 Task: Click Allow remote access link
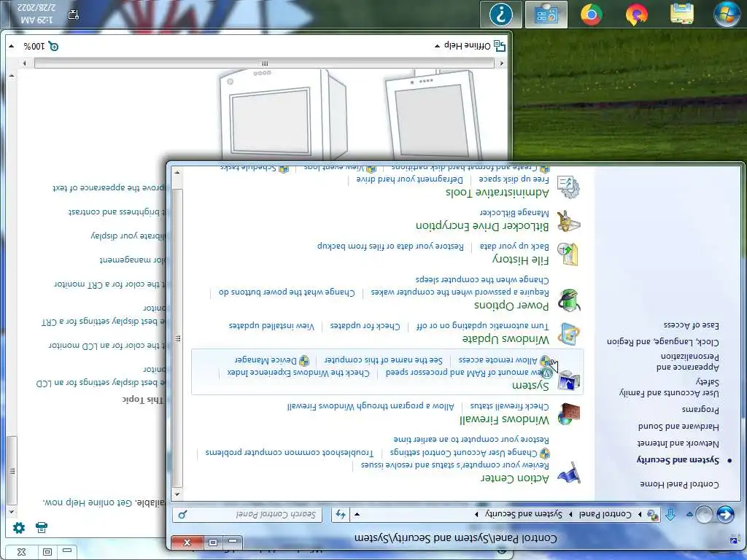pos(498,360)
